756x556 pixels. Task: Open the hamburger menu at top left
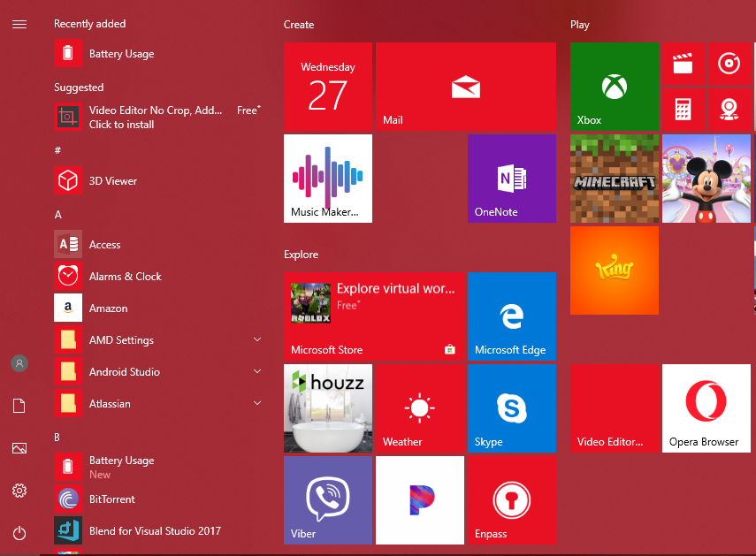[x=19, y=24]
